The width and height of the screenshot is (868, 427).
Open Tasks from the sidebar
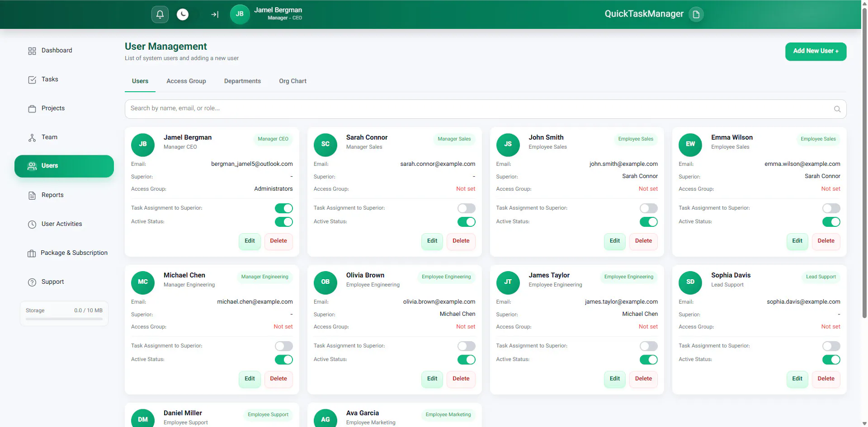[x=64, y=80]
